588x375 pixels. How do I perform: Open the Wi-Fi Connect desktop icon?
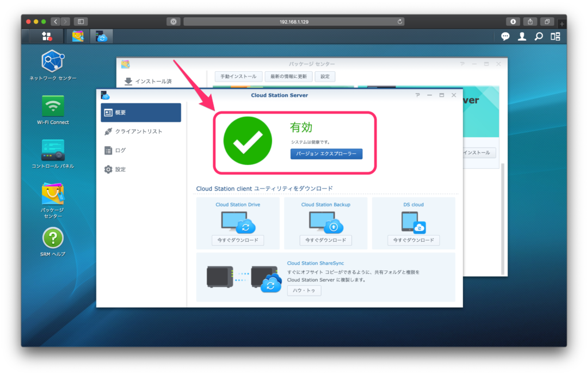[x=53, y=106]
